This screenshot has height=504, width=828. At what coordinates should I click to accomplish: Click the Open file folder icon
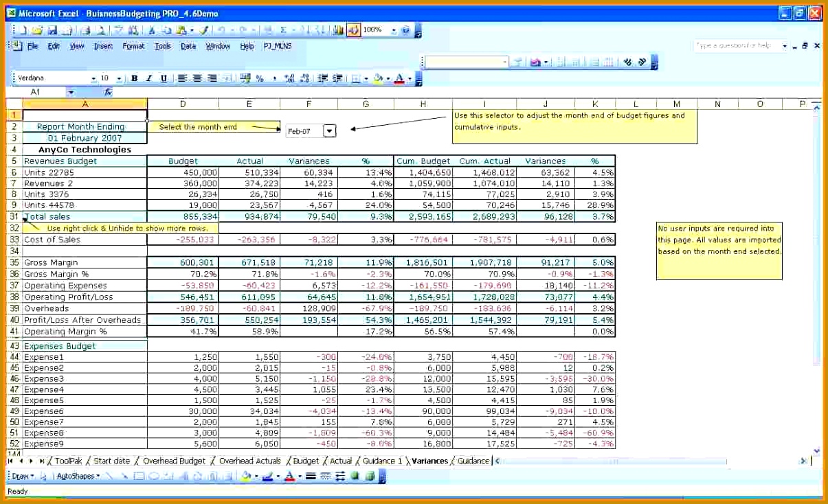pyautogui.click(x=37, y=30)
